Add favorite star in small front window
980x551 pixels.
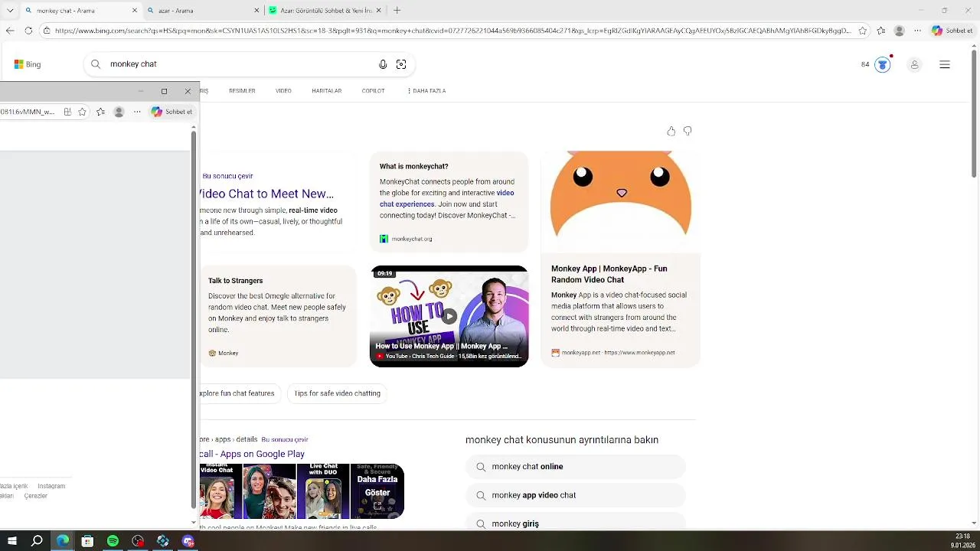tap(83, 112)
